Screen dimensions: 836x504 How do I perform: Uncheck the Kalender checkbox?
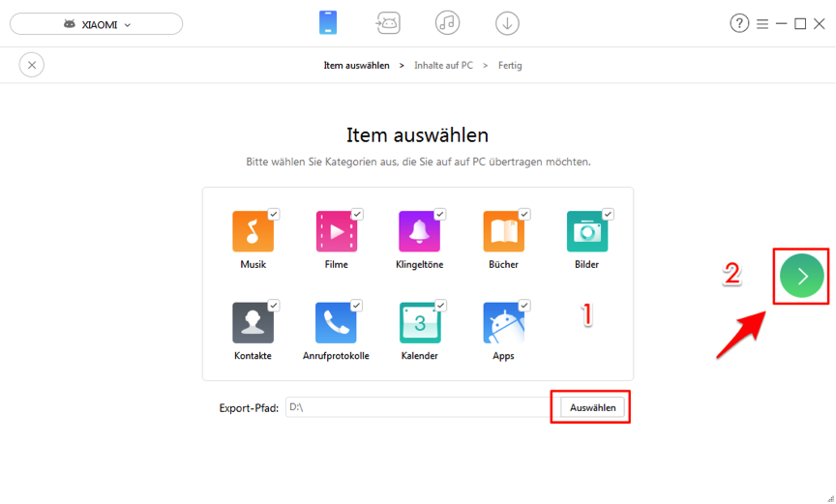(x=441, y=306)
